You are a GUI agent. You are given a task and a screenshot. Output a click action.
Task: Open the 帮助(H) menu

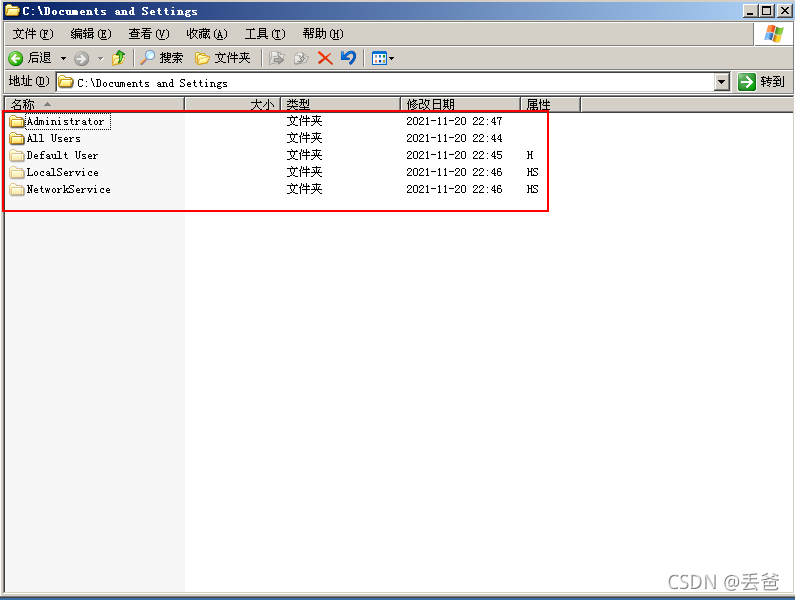(x=323, y=34)
